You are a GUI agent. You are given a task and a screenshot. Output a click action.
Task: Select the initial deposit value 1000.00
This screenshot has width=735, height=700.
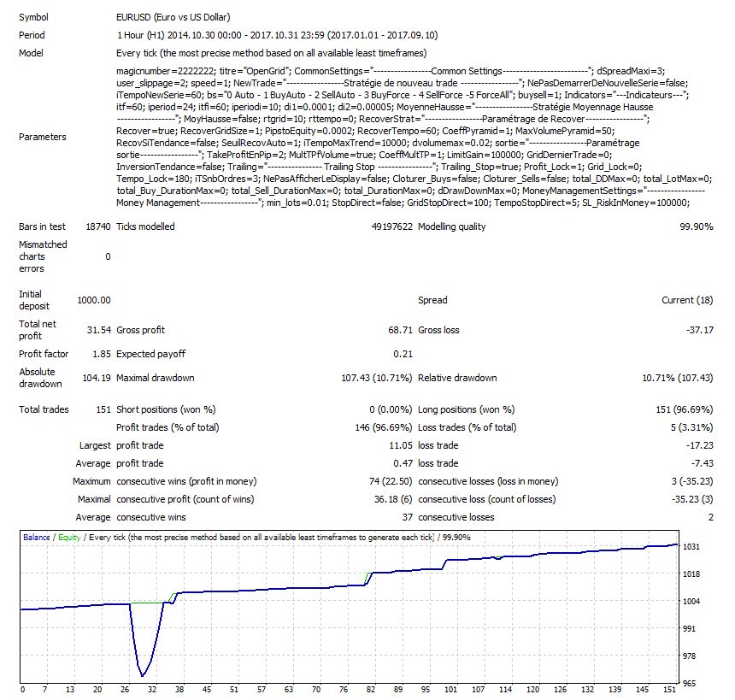[x=94, y=300]
